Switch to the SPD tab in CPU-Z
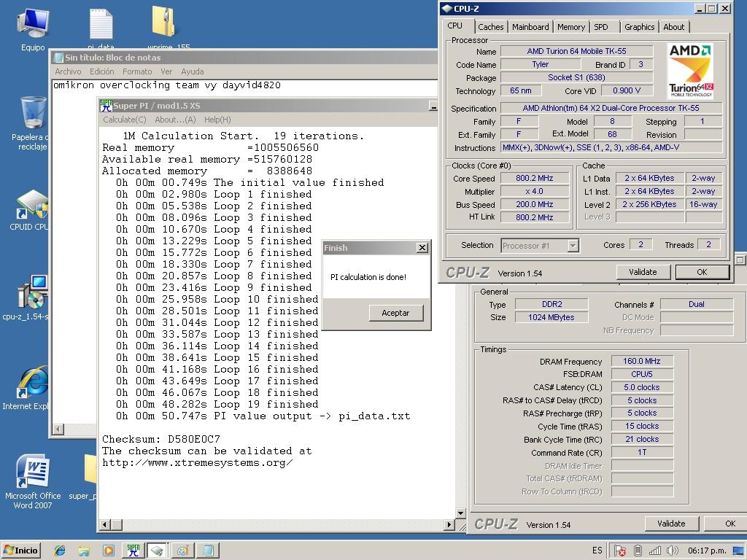The height and width of the screenshot is (560, 747). [601, 27]
